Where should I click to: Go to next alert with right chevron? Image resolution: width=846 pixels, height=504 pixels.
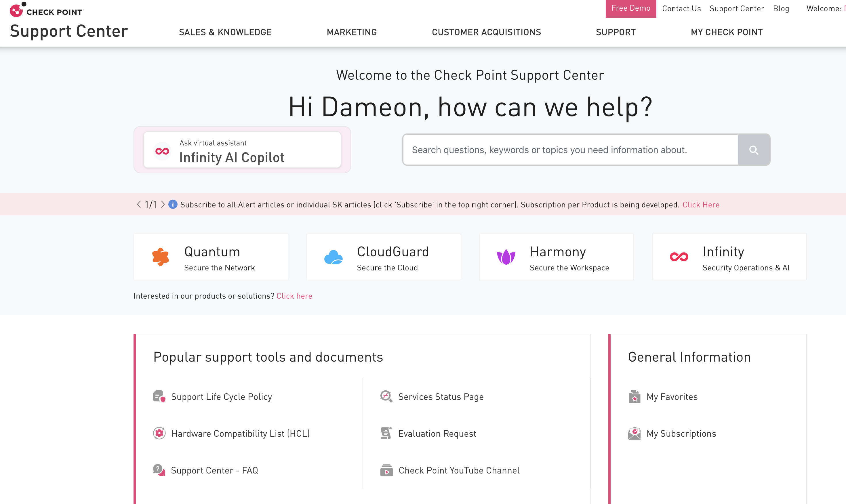click(163, 205)
